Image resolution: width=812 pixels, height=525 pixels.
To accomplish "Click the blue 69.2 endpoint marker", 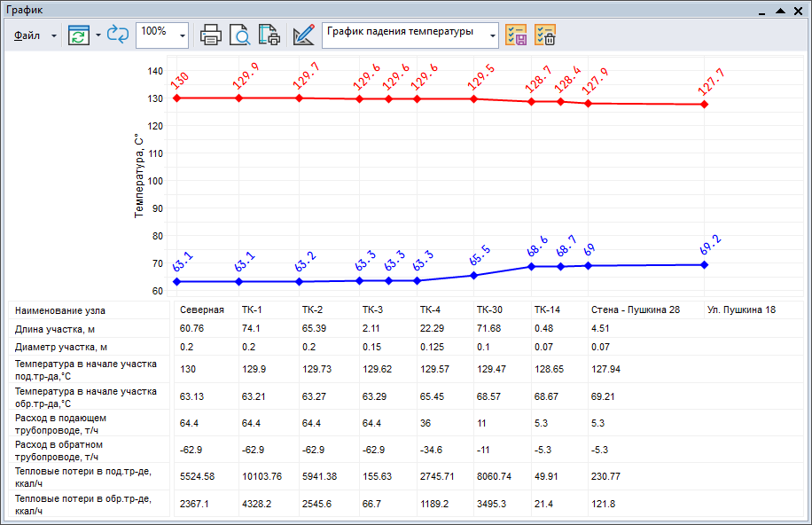I will click(x=705, y=264).
